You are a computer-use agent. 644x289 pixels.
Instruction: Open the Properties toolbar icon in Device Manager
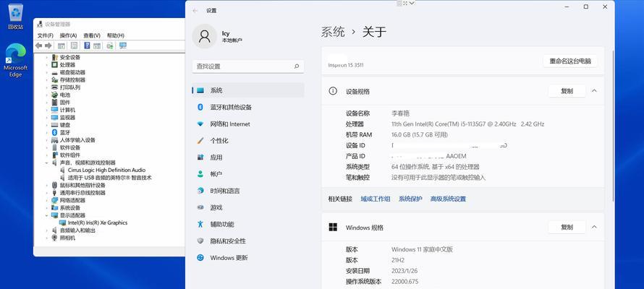[x=74, y=46]
